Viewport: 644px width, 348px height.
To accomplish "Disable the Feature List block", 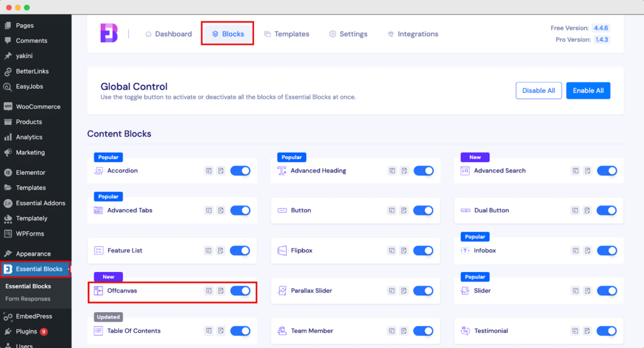I will point(240,251).
